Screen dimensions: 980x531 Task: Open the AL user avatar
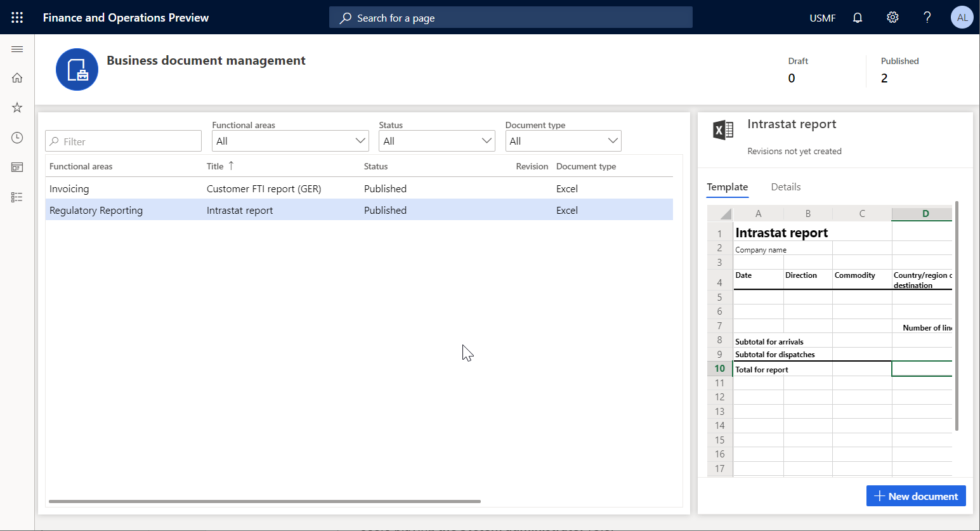962,17
